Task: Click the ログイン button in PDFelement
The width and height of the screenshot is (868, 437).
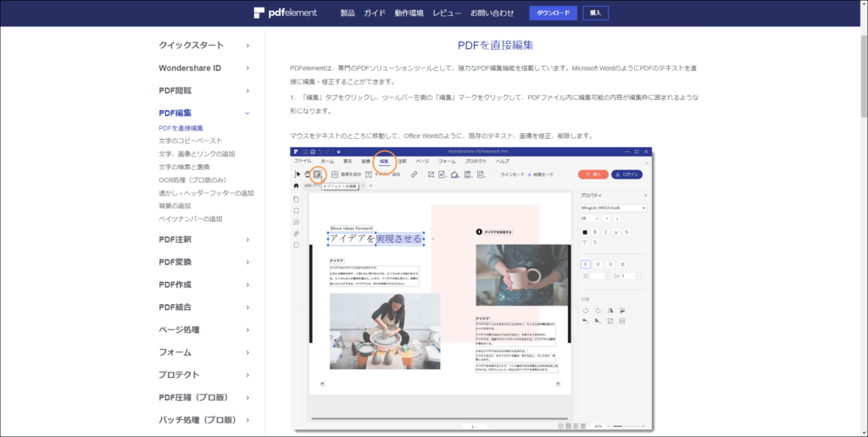Action: 626,174
